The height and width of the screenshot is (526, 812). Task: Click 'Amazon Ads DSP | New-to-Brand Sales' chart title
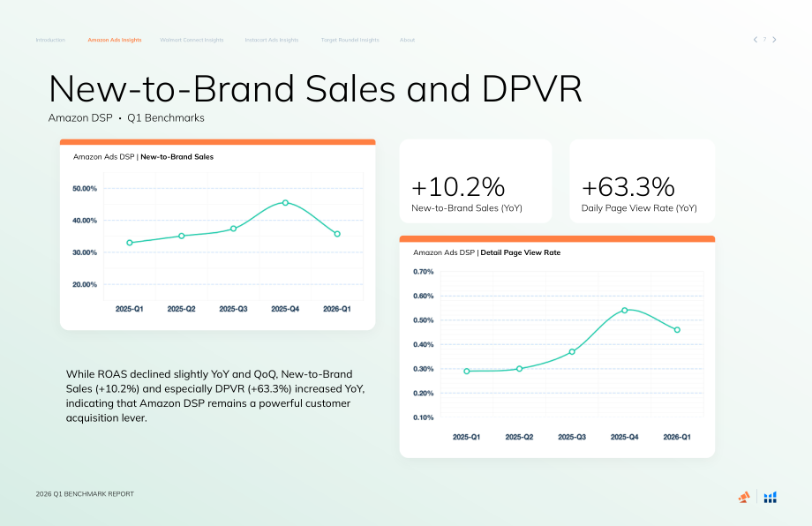point(143,157)
